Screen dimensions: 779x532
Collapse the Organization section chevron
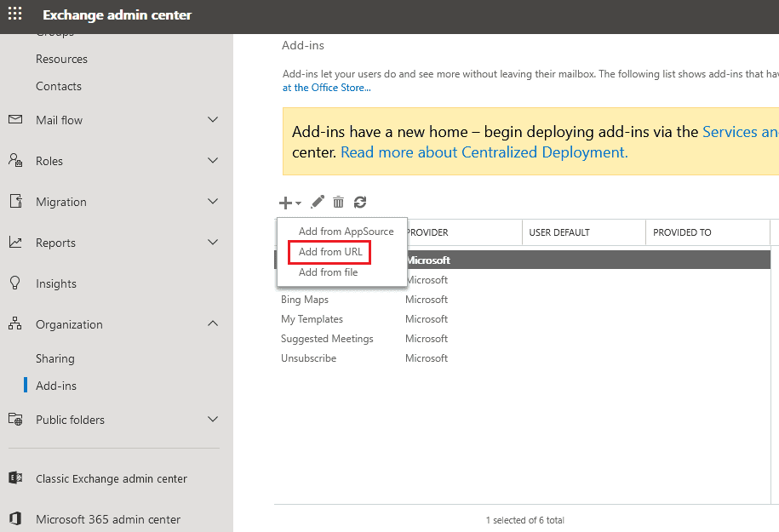[x=213, y=324]
